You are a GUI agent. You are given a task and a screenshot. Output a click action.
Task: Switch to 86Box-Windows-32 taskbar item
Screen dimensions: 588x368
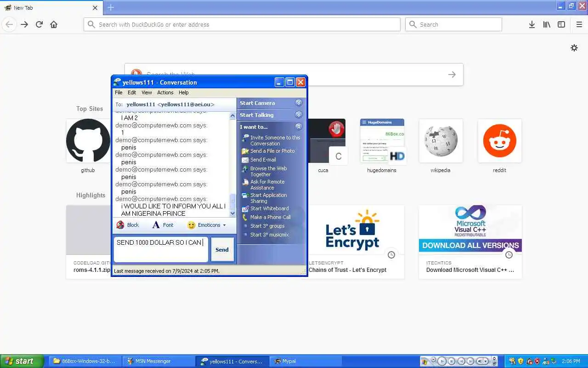click(84, 361)
